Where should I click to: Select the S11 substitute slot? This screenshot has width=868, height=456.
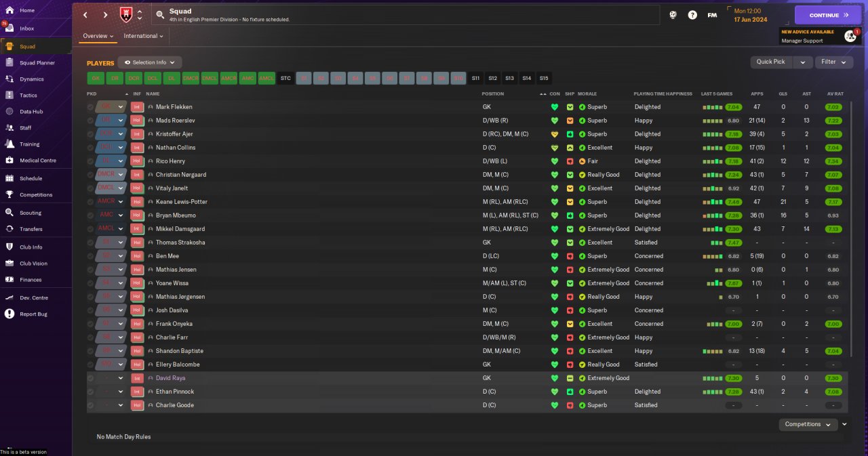[x=475, y=78]
